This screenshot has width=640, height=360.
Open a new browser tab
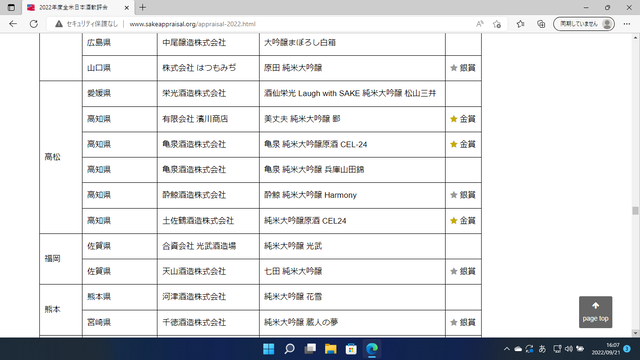coord(142,7)
